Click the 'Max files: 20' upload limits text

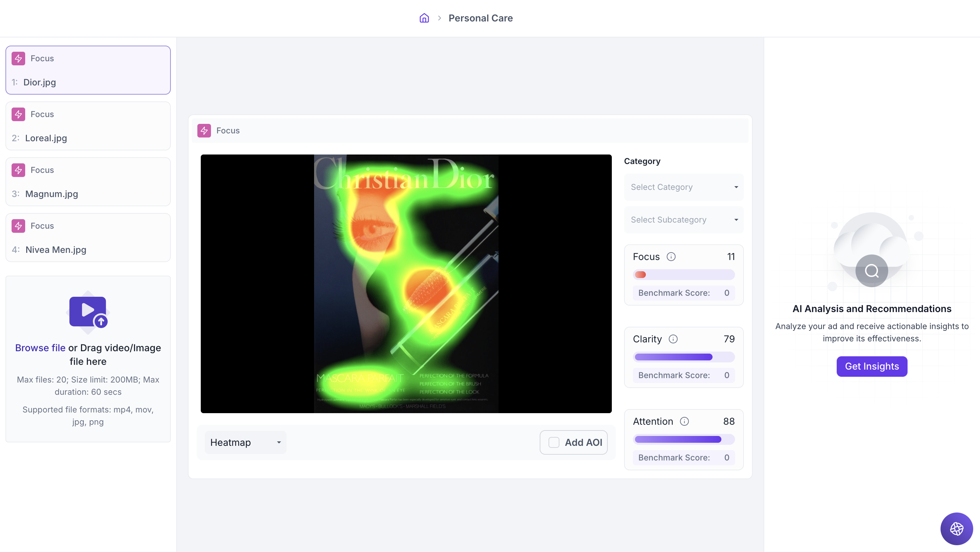88,386
